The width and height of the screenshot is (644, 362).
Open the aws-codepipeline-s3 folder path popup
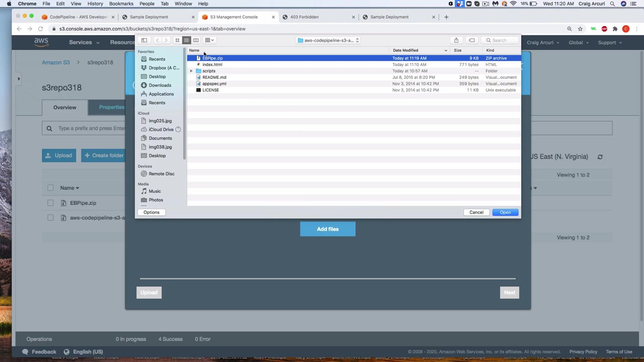pyautogui.click(x=329, y=40)
